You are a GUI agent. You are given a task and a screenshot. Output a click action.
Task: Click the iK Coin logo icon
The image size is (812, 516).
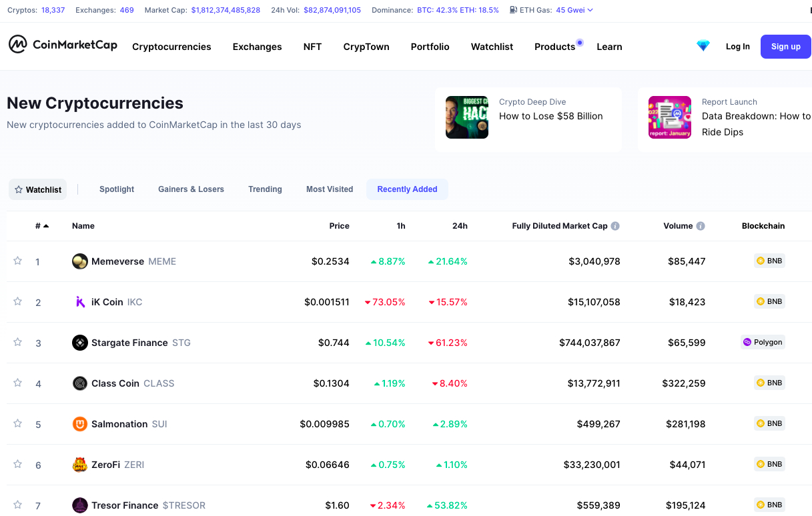tap(80, 302)
